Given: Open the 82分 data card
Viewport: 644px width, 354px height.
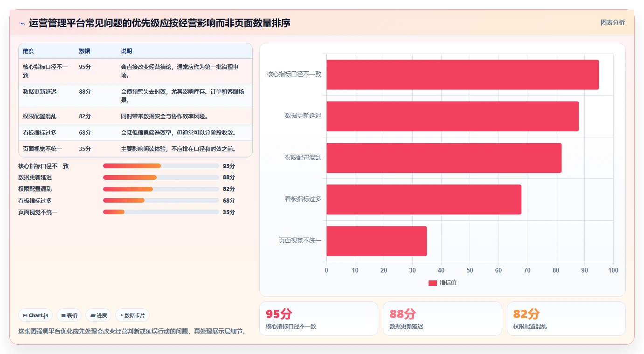Looking at the screenshot, I should (566, 319).
